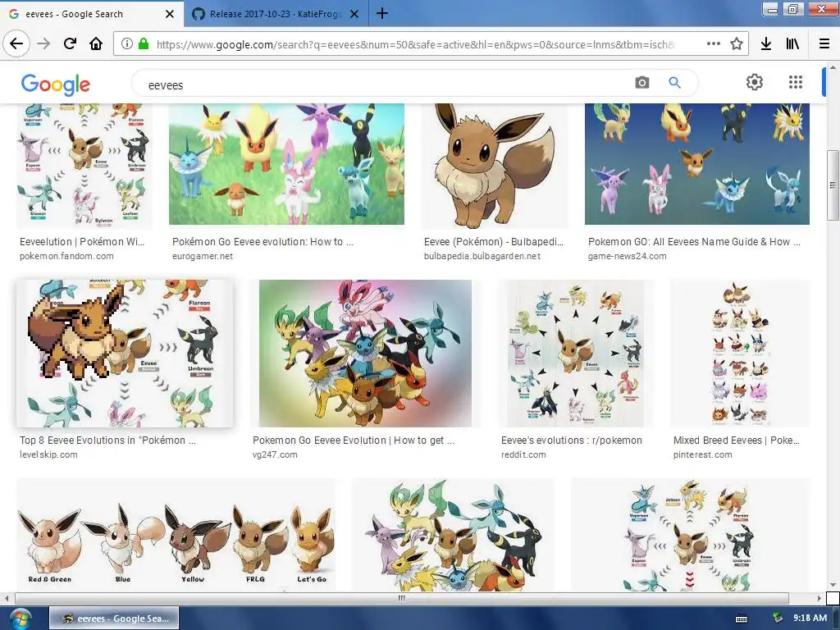The height and width of the screenshot is (630, 840).
Task: Open the levelskip.com Top 8 Eevee image
Action: tap(125, 353)
